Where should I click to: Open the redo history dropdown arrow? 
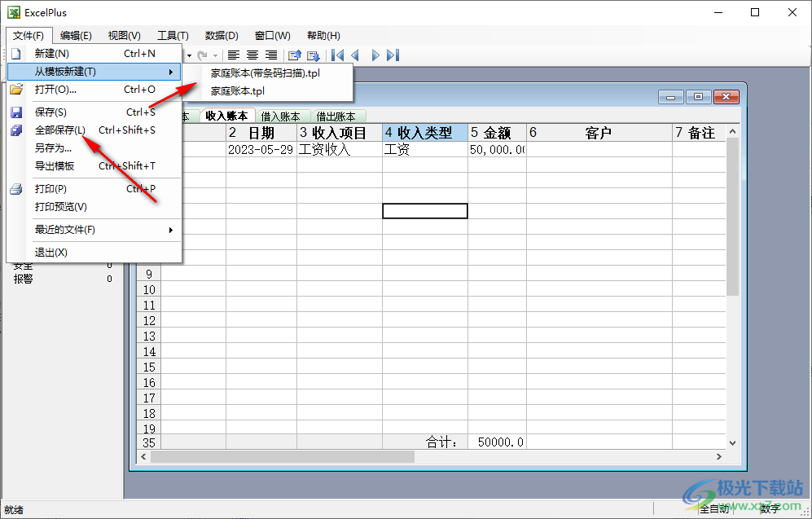215,55
